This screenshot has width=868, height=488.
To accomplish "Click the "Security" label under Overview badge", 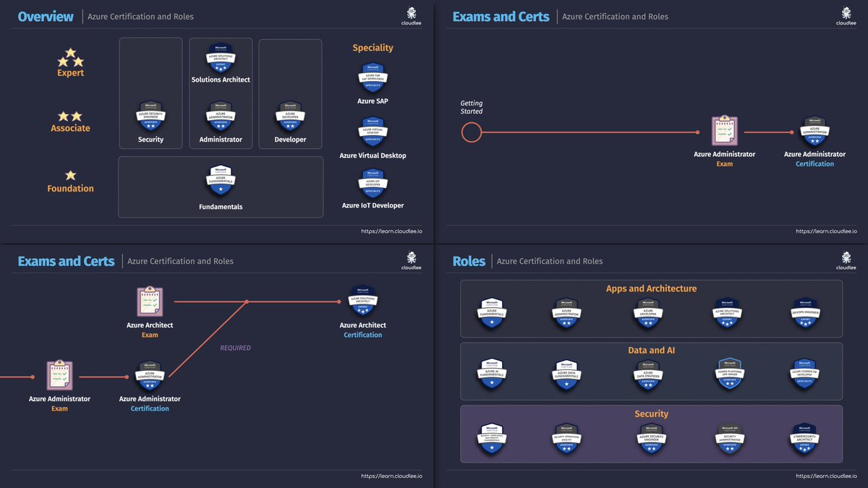I will pyautogui.click(x=150, y=140).
